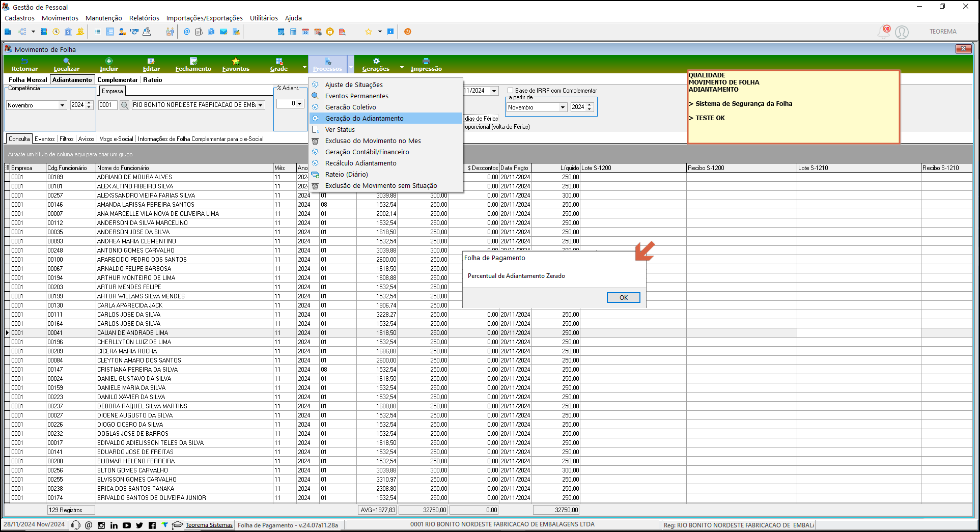Open the Competência month dropdown showing Novembro
980x532 pixels.
point(62,105)
